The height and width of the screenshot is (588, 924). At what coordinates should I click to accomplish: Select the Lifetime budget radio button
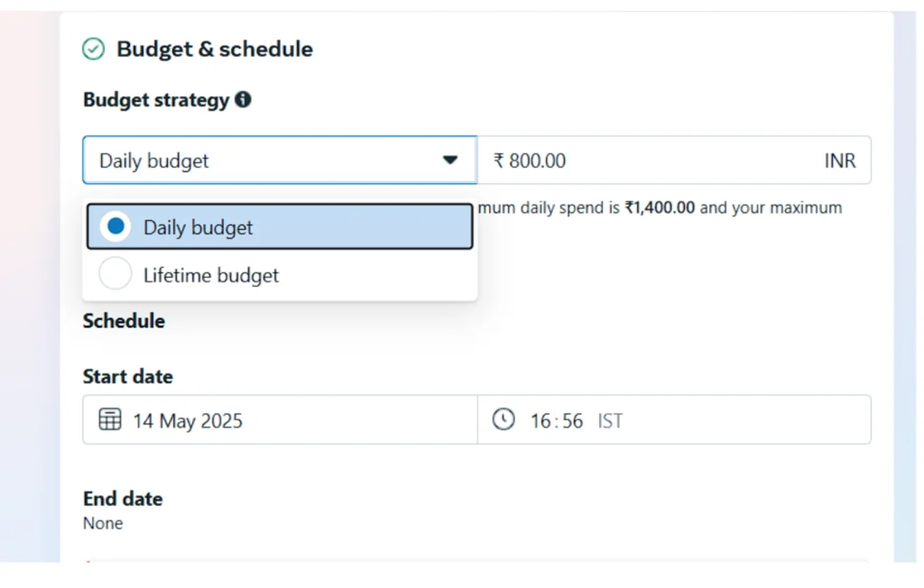[x=115, y=274]
